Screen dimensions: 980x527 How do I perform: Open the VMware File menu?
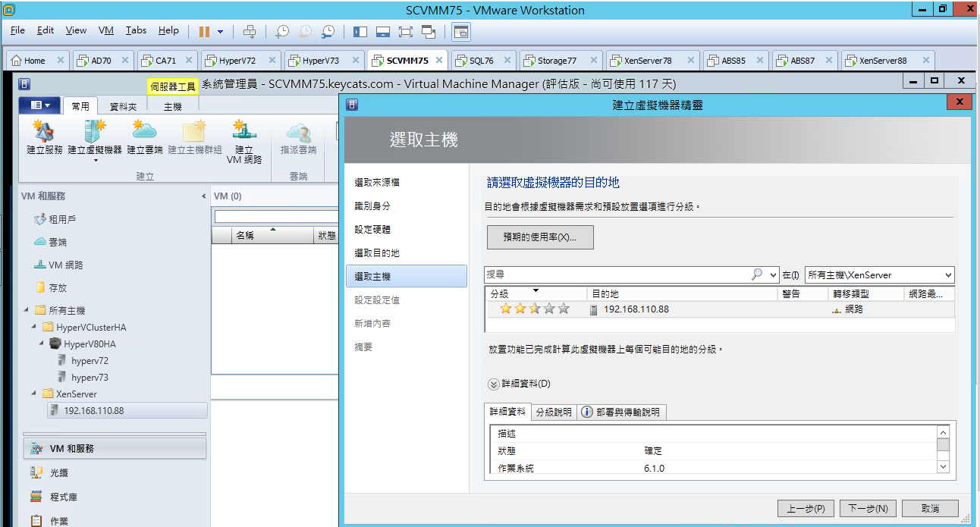click(17, 30)
